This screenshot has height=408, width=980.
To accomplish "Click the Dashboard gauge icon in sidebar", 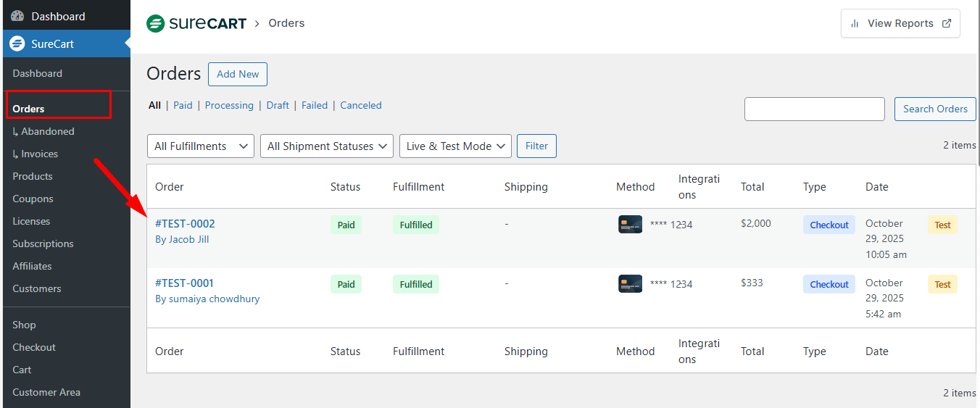I will tap(17, 16).
